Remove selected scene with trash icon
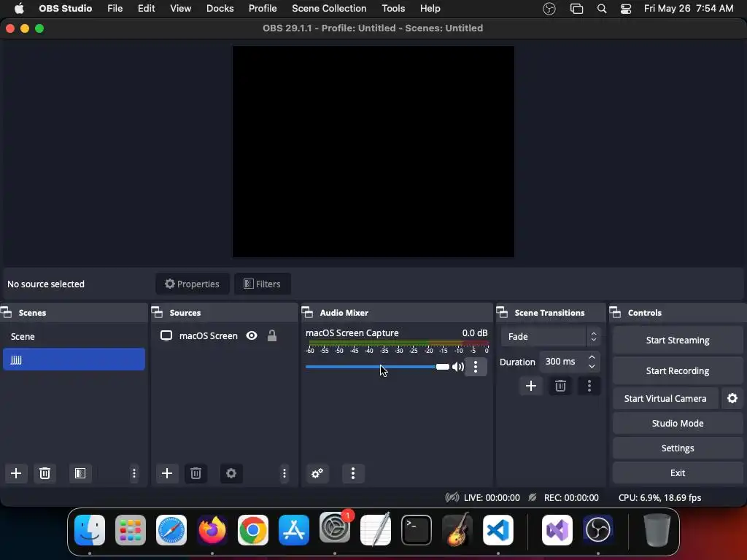This screenshot has width=747, height=560. point(44,473)
